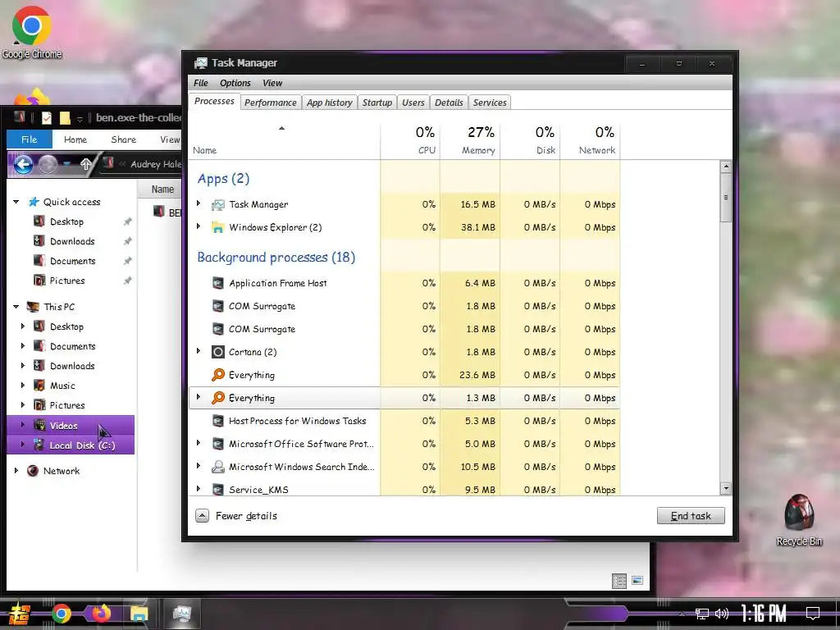Viewport: 840px width, 630px height.
Task: Switch to the Users tab
Action: 413,103
